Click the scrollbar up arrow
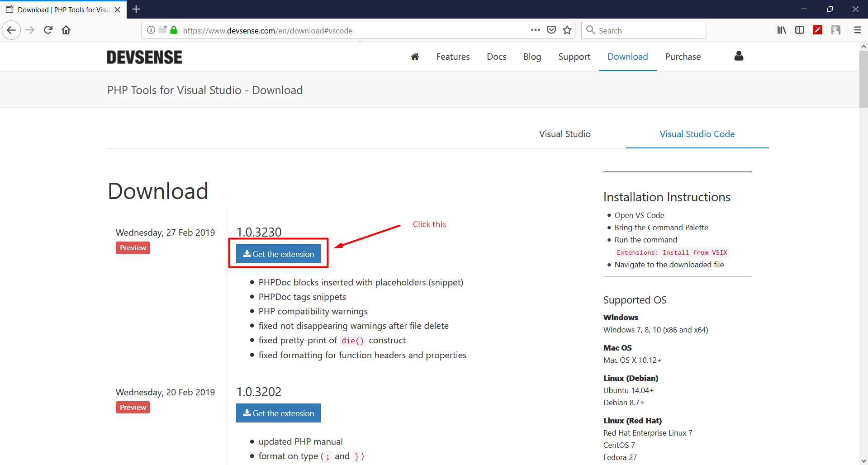868x465 pixels. tap(863, 46)
